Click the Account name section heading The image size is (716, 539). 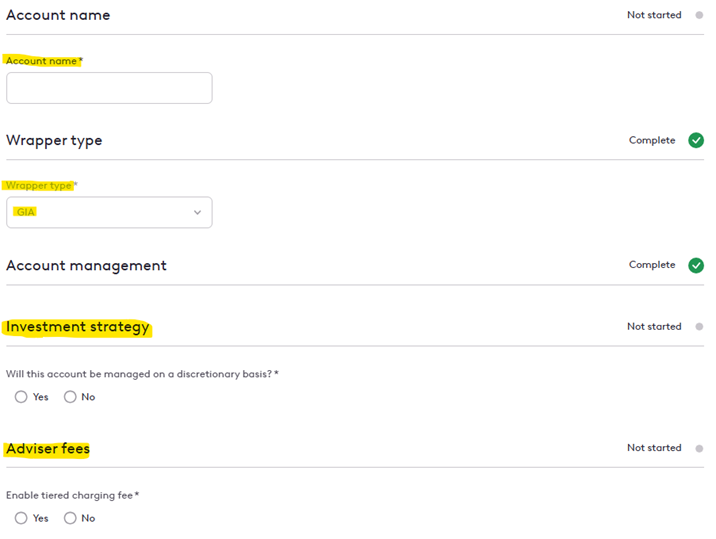[x=58, y=15]
